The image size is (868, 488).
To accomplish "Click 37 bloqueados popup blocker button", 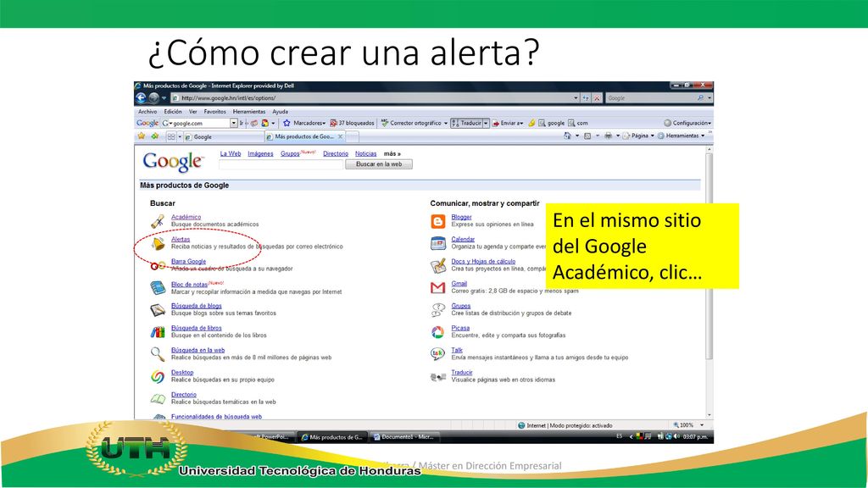I will 352,123.
